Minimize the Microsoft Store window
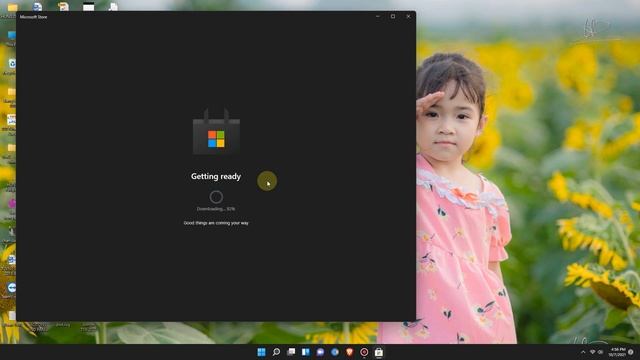This screenshot has width=640, height=360. [378, 16]
